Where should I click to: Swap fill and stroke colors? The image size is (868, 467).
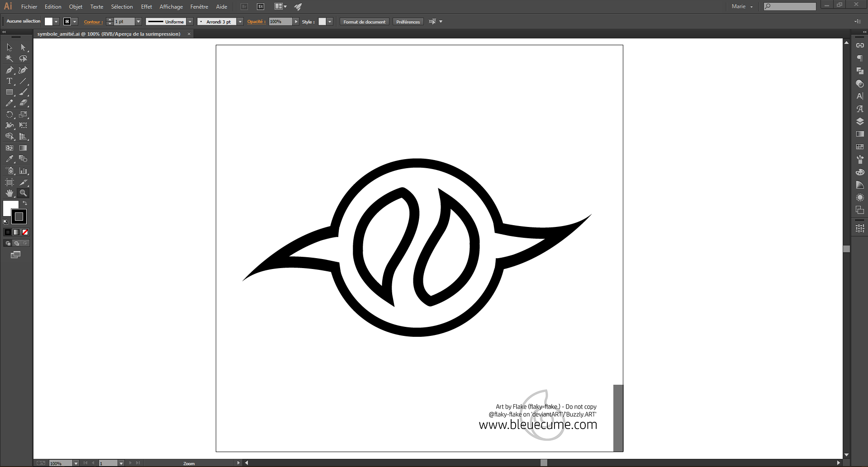[25, 203]
